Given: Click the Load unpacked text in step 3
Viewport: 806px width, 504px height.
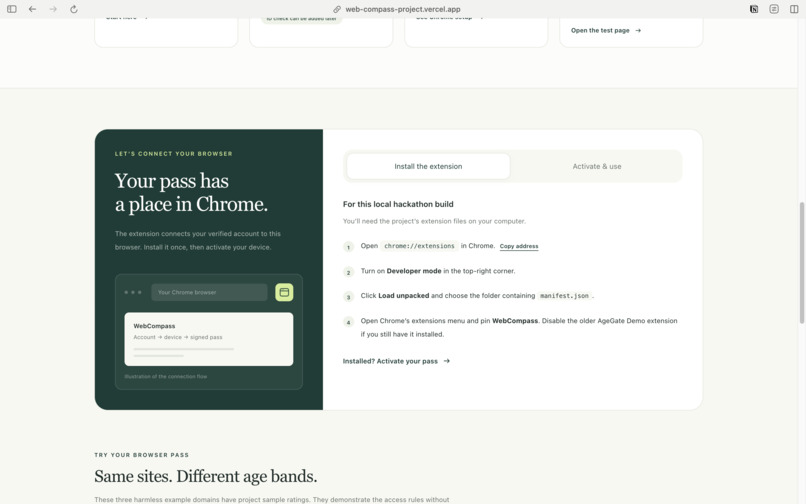Looking at the screenshot, I should pos(404,296).
